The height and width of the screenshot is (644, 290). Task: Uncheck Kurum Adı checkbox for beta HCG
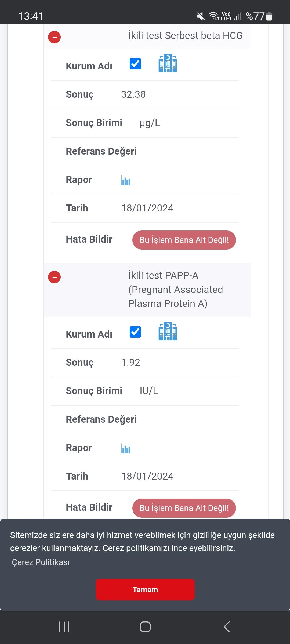click(135, 64)
